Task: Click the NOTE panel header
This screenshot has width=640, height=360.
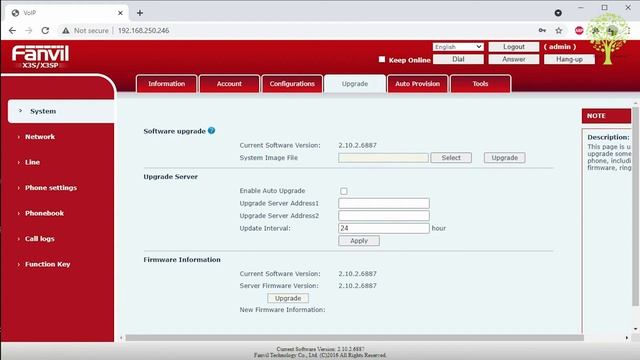Action: point(607,116)
